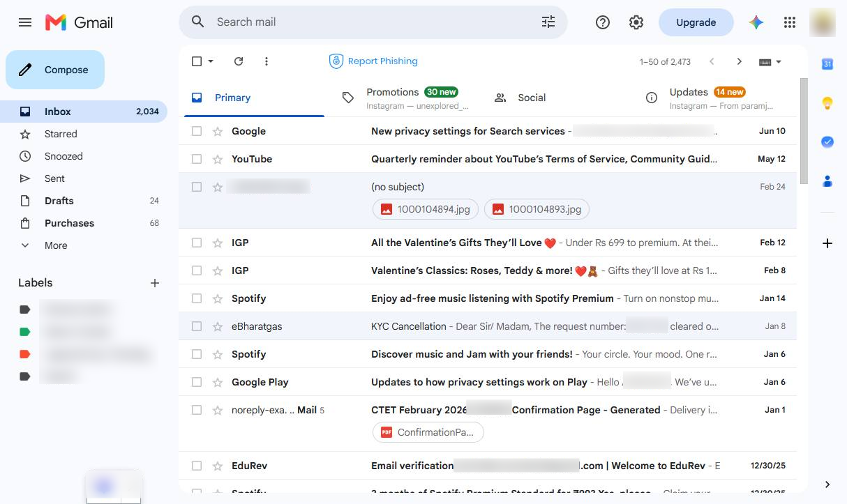Select the YouTube email checkbox
This screenshot has width=847, height=504.
click(197, 159)
